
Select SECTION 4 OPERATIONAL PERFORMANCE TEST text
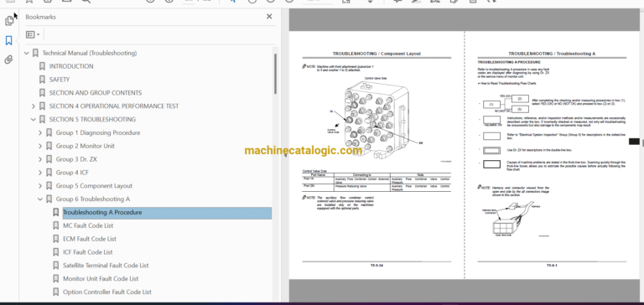[114, 106]
